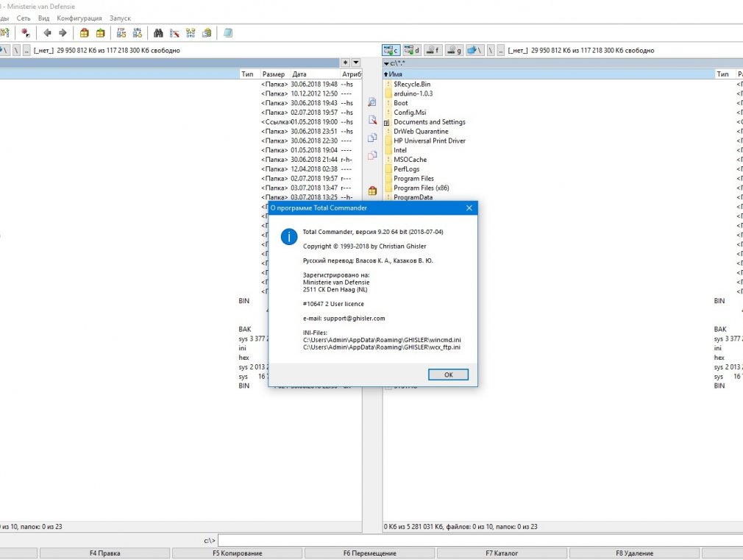This screenshot has height=560, width=743.
Task: Select the arduino-1.0.3 folder
Action: pos(413,93)
